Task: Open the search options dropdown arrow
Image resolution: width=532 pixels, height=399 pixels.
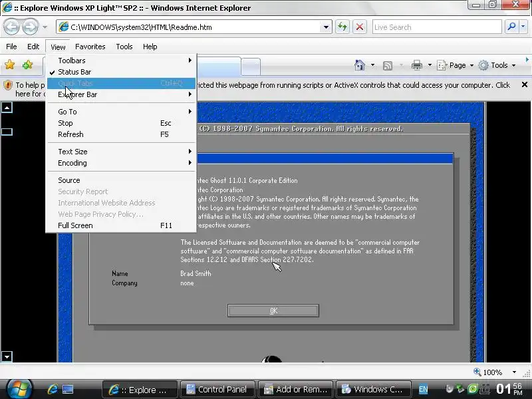Action: [523, 27]
